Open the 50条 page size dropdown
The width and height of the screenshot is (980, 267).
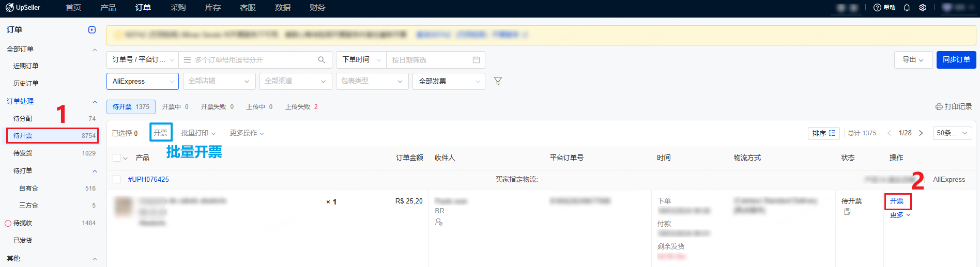point(952,133)
